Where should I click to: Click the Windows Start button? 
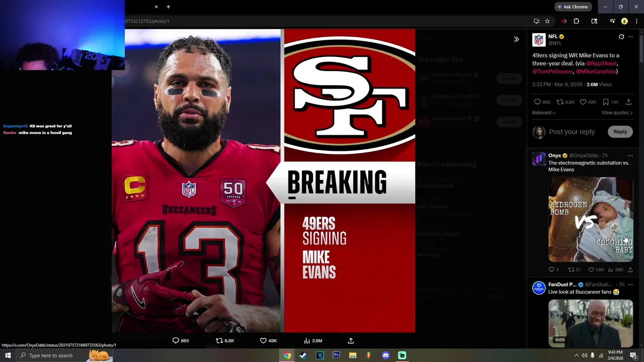click(8, 355)
